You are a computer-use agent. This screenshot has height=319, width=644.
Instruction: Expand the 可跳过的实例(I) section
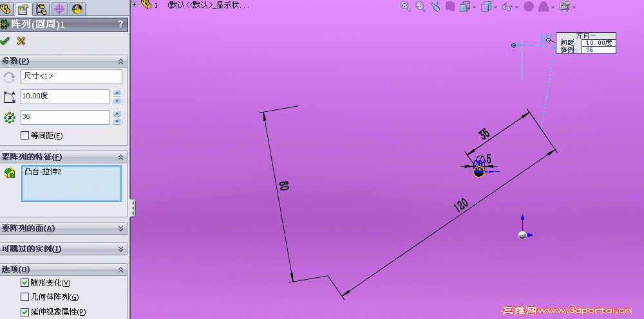pyautogui.click(x=121, y=249)
